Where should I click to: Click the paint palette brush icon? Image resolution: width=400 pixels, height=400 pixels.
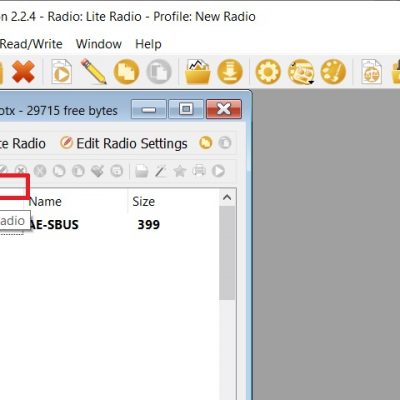333,72
